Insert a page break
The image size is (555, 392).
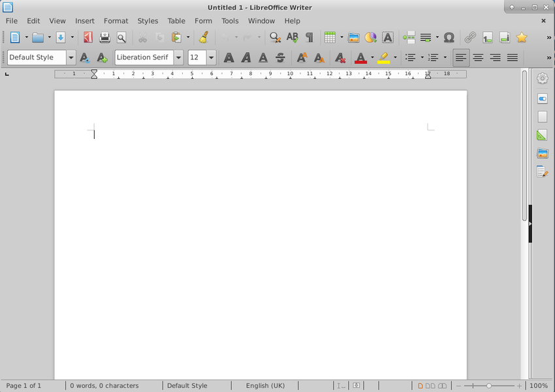pyautogui.click(x=409, y=37)
